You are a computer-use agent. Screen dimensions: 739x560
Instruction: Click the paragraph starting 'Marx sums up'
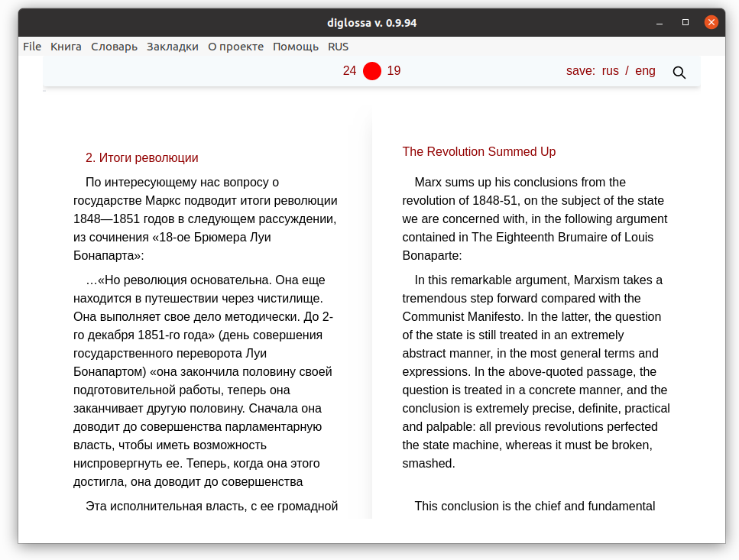534,218
